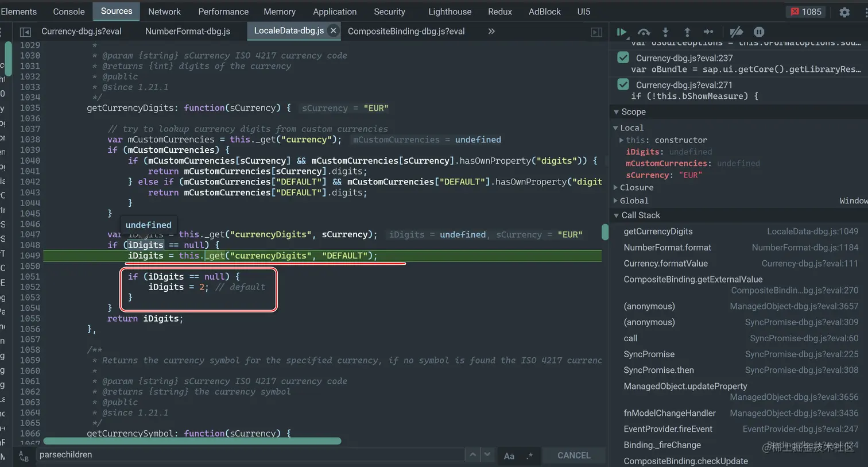
Task: Open the Memory tab
Action: [x=280, y=11]
